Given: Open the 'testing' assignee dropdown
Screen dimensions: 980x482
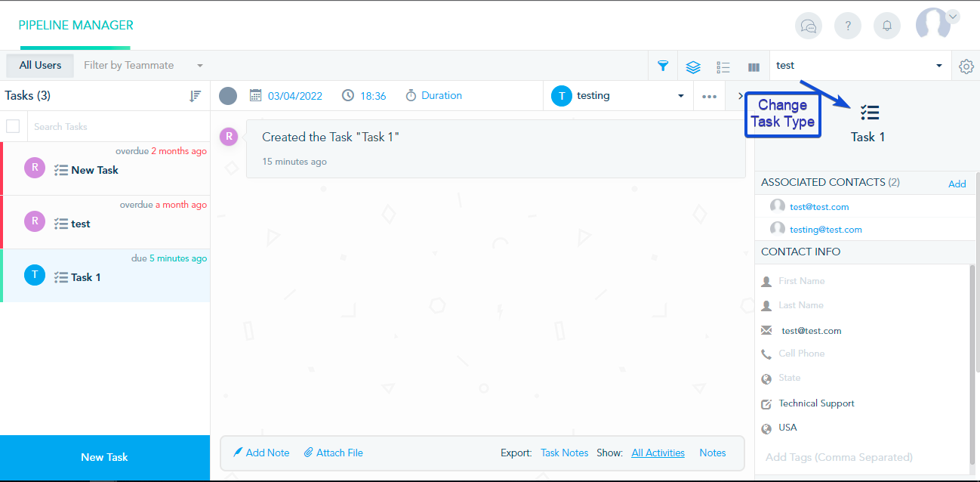Looking at the screenshot, I should [x=618, y=96].
